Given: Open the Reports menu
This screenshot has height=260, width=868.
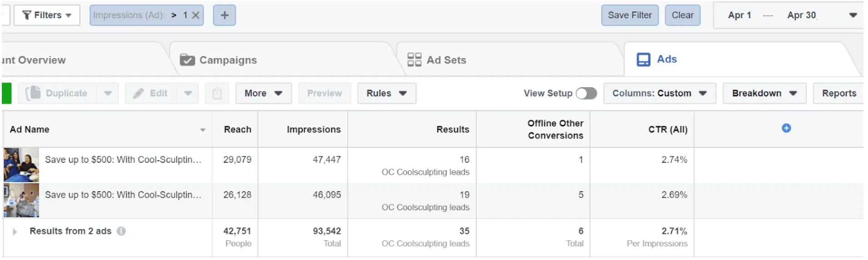Looking at the screenshot, I should [x=839, y=93].
